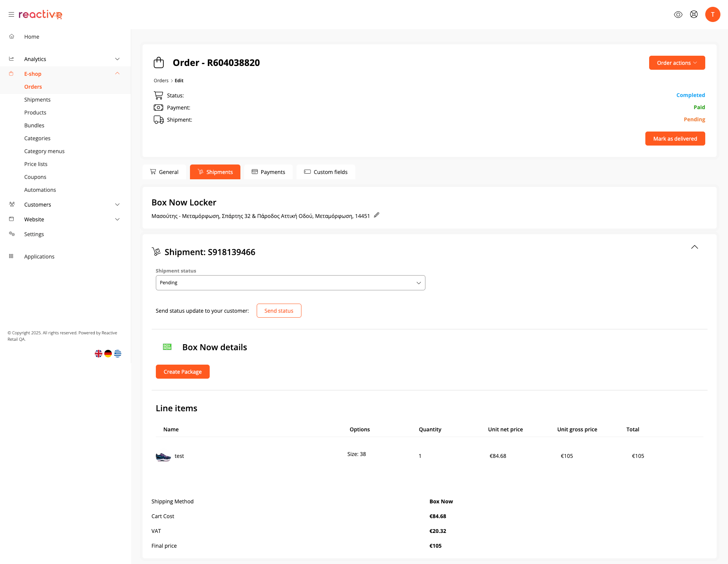Open the Shipment status Pending dropdown

click(x=290, y=283)
